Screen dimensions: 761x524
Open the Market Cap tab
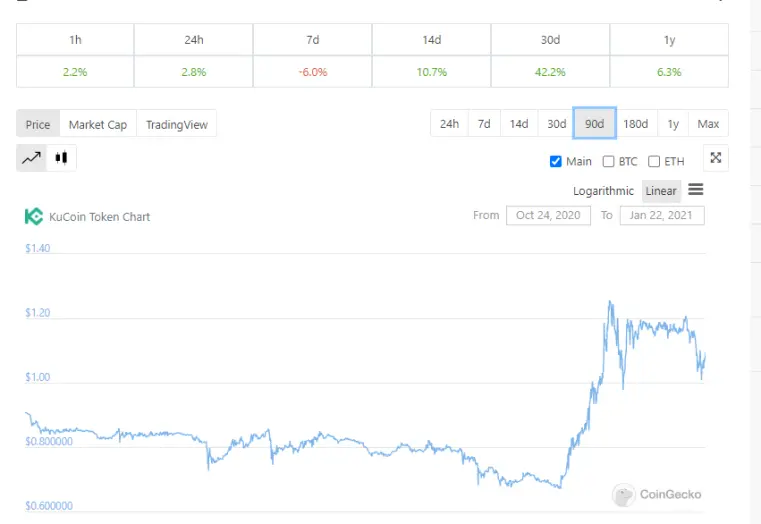pos(98,125)
